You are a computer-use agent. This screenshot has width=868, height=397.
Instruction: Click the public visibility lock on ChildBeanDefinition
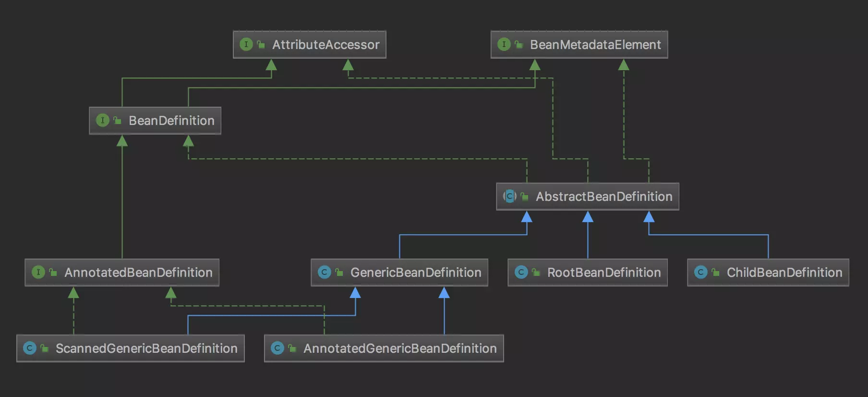(x=715, y=273)
